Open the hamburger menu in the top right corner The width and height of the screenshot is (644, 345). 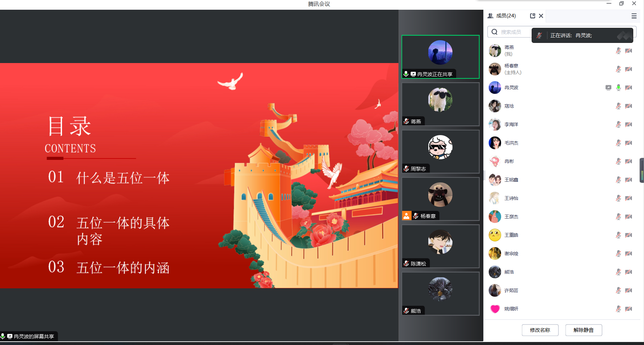pos(634,16)
